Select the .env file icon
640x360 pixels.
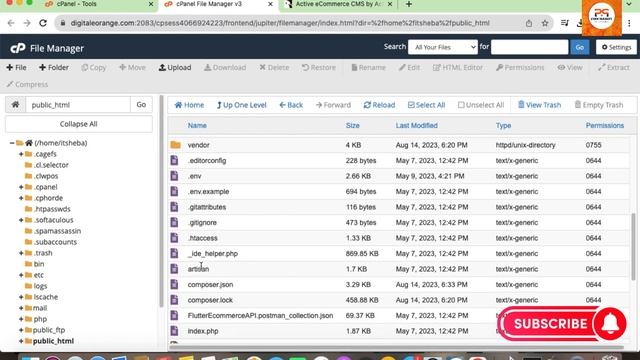pyautogui.click(x=174, y=176)
